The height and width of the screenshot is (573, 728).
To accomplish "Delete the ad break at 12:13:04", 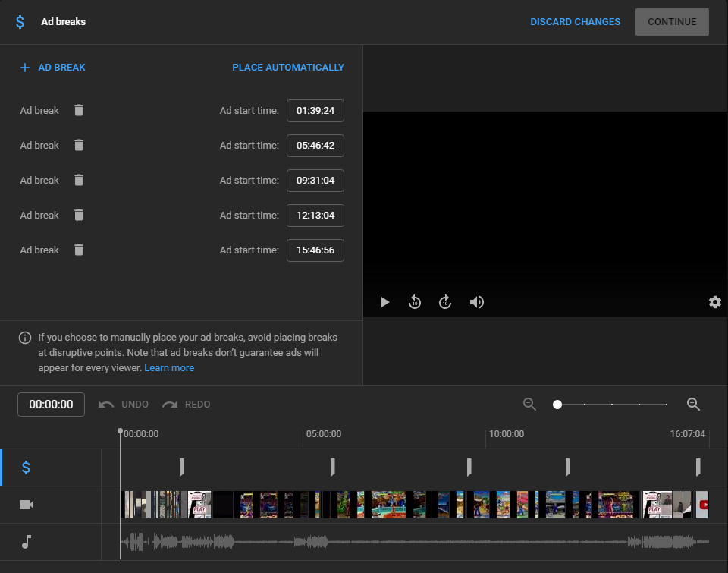I will click(79, 215).
